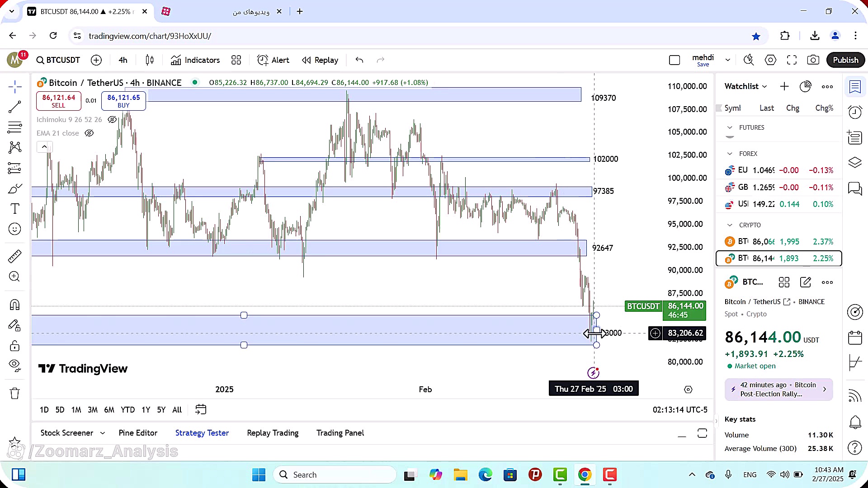Click the blue BUY price button
The image size is (868, 488).
(x=123, y=101)
